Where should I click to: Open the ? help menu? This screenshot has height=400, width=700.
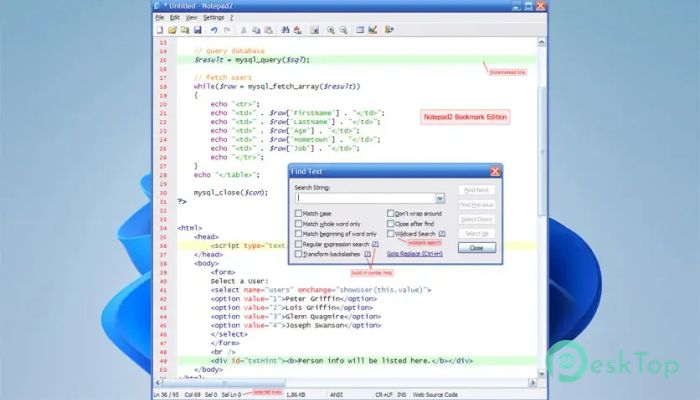click(231, 17)
